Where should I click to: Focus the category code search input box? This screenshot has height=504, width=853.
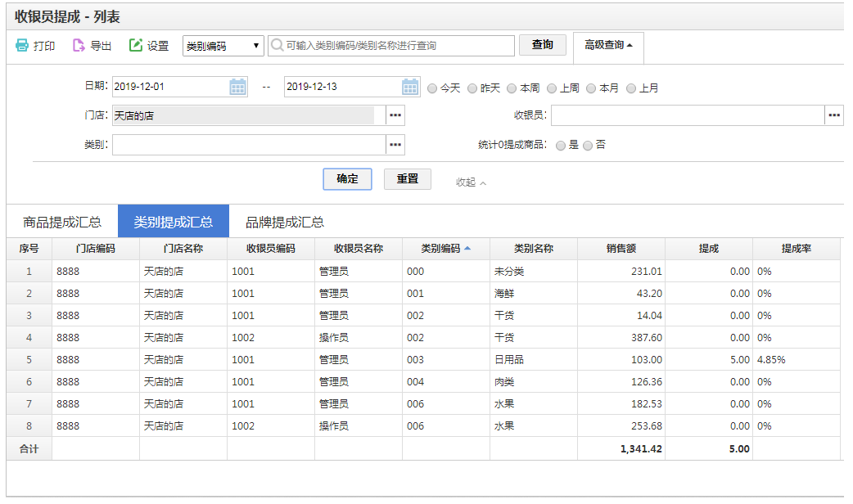[x=393, y=46]
